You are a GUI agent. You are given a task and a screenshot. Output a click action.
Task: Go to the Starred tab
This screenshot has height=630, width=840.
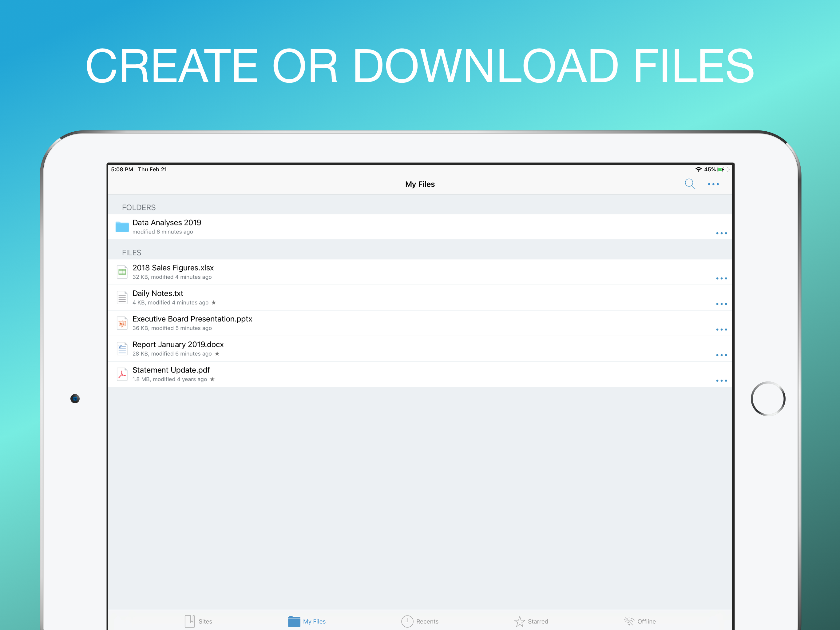(531, 621)
